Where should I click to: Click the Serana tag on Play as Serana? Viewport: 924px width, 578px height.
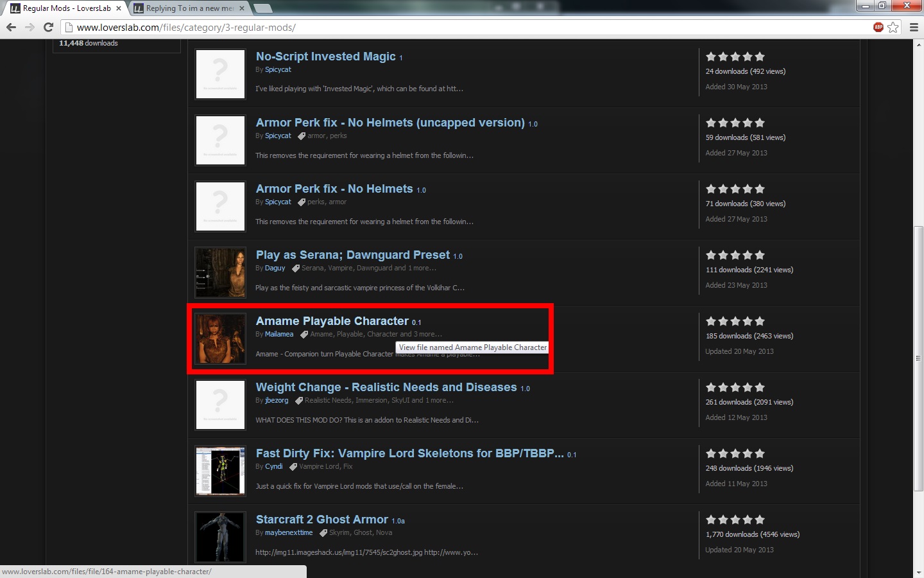[313, 268]
